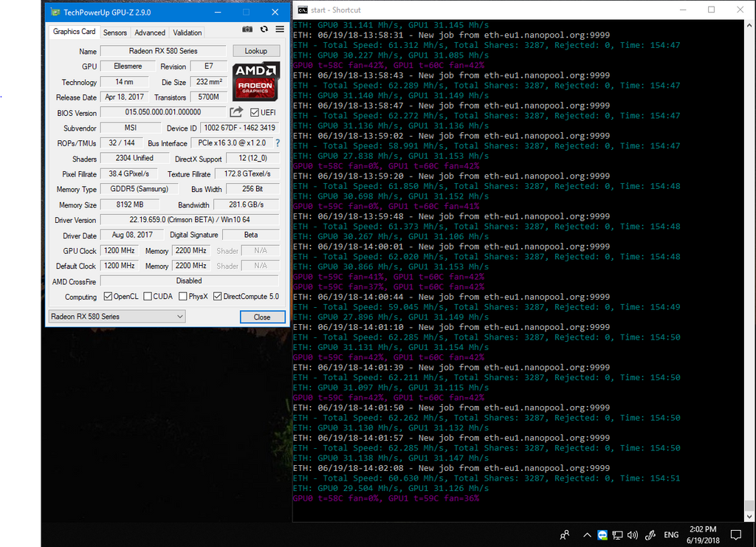Open the Action Center notification icon
This screenshot has height=547, width=756.
click(x=735, y=534)
